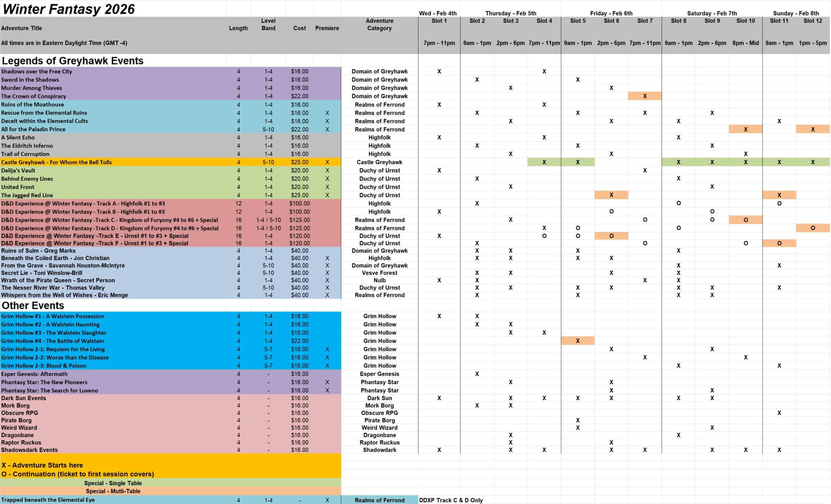Click the Premiere column header
831x504 pixels.
327,28
